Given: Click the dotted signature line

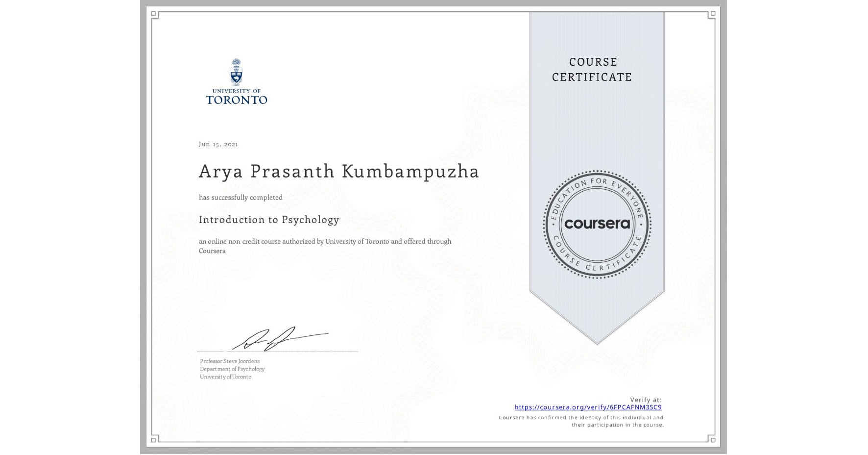Looking at the screenshot, I should click(277, 351).
